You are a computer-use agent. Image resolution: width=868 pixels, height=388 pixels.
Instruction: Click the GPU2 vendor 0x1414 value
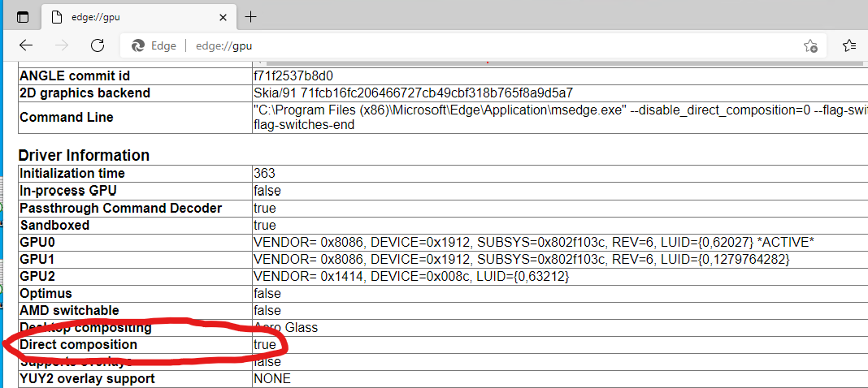click(x=411, y=276)
